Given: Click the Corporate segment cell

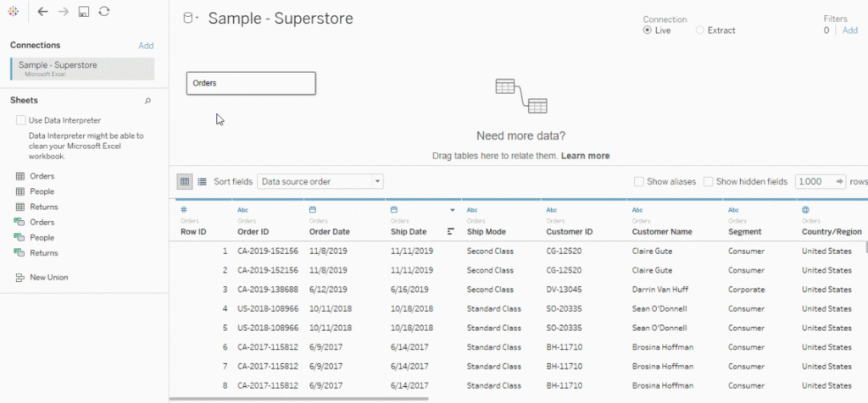Looking at the screenshot, I should click(746, 290).
